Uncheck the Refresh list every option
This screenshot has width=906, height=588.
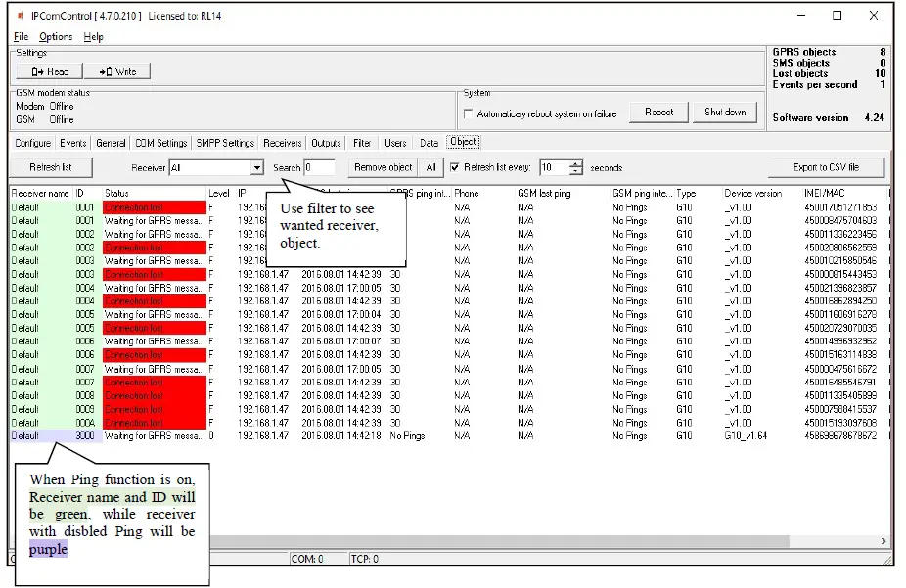(x=456, y=167)
